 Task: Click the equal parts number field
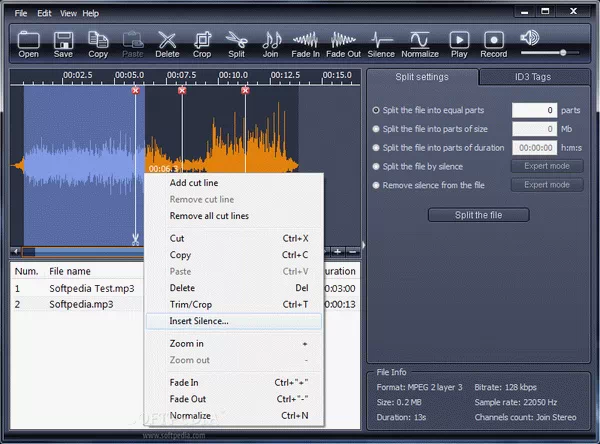tap(534, 111)
